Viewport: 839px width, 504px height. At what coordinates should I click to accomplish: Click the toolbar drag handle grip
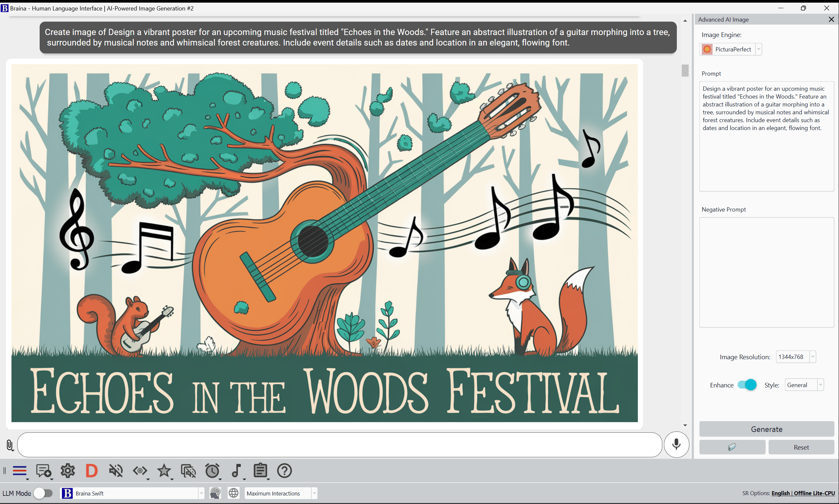(x=4, y=471)
